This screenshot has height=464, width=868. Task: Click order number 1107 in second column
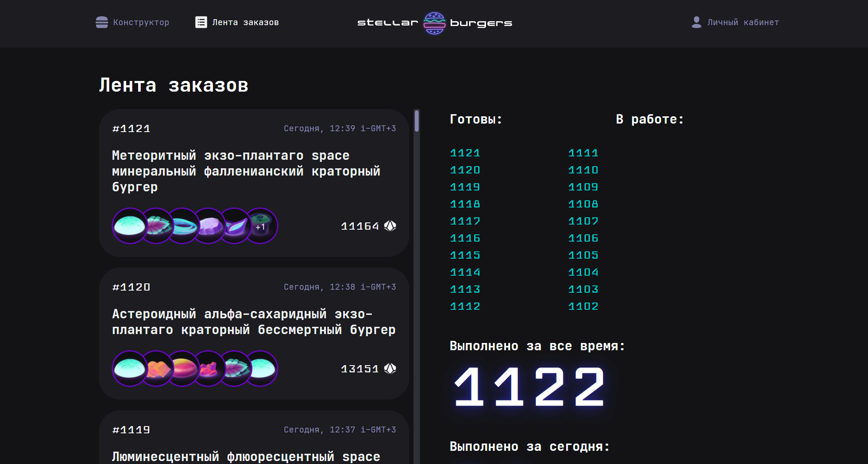tap(583, 221)
